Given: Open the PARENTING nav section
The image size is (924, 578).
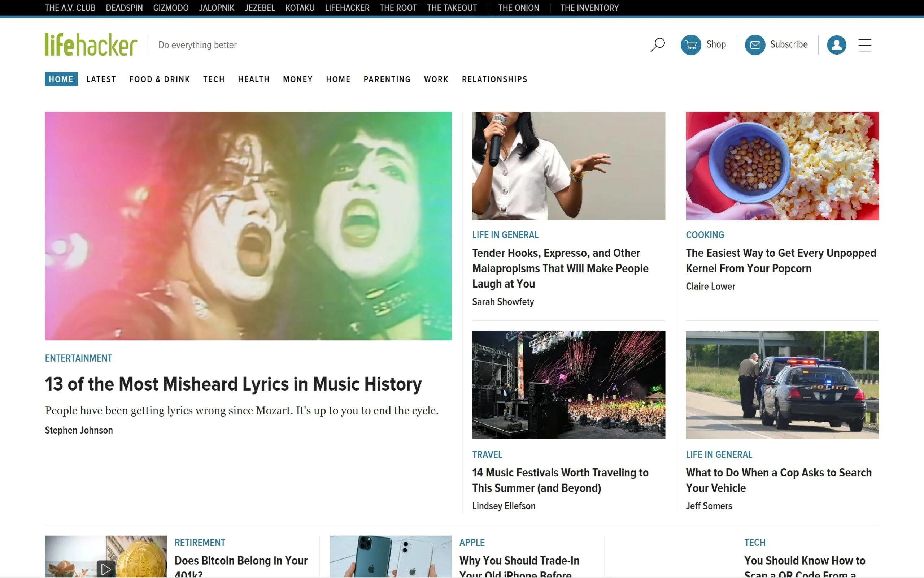Looking at the screenshot, I should pyautogui.click(x=387, y=79).
